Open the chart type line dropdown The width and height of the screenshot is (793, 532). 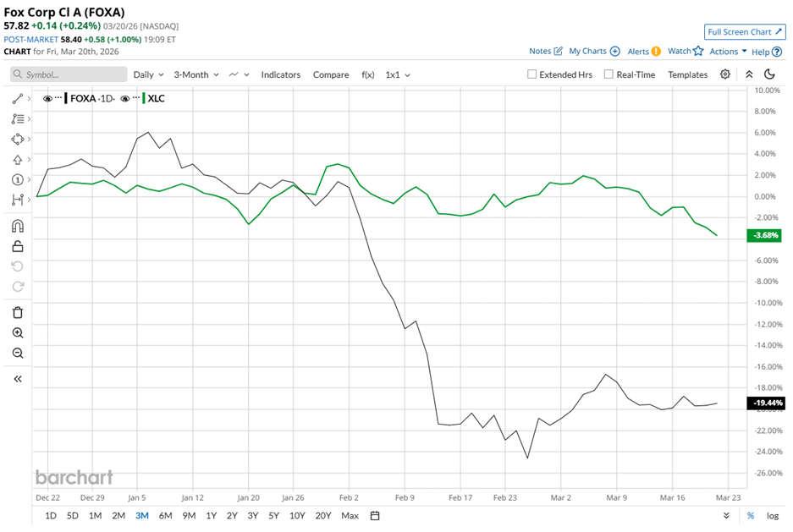click(240, 74)
